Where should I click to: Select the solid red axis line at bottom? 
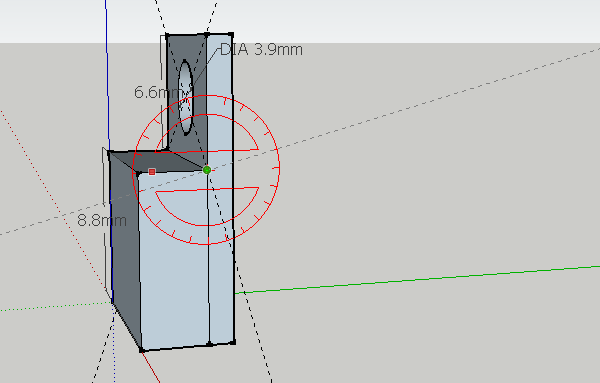pos(151,367)
